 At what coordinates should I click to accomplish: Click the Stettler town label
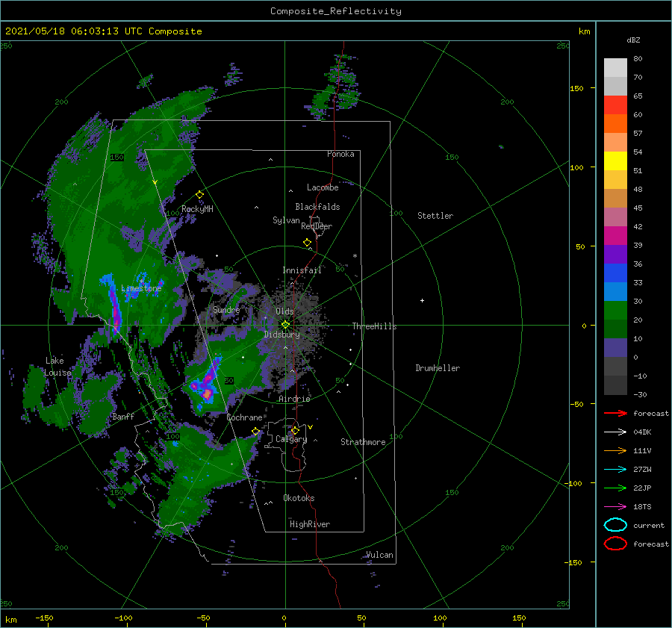pos(435,216)
